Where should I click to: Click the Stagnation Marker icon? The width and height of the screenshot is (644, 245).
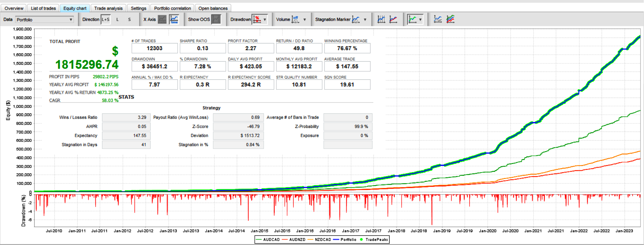pyautogui.click(x=356, y=19)
